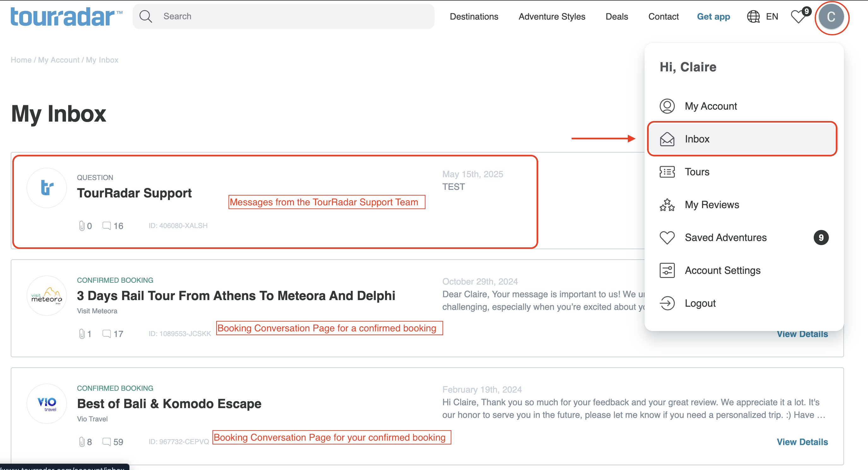Screen dimensions: 868x470
Task: Open the Deals menu
Action: 617,16
